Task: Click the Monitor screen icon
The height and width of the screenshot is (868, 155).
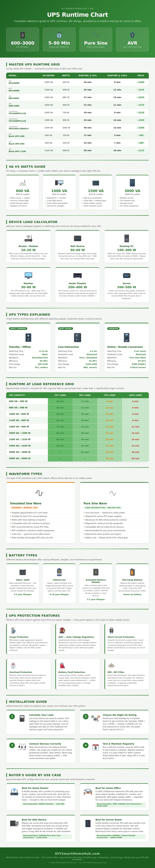Action: point(28,275)
